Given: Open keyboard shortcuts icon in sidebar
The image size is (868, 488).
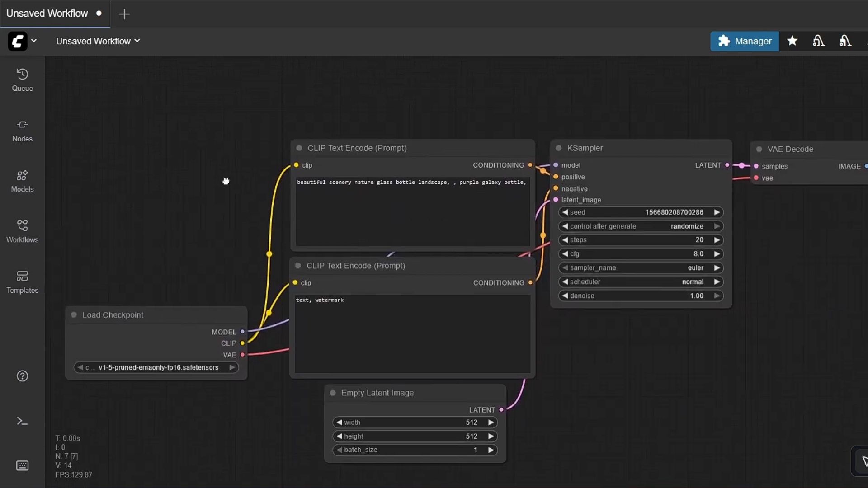Looking at the screenshot, I should click(22, 465).
